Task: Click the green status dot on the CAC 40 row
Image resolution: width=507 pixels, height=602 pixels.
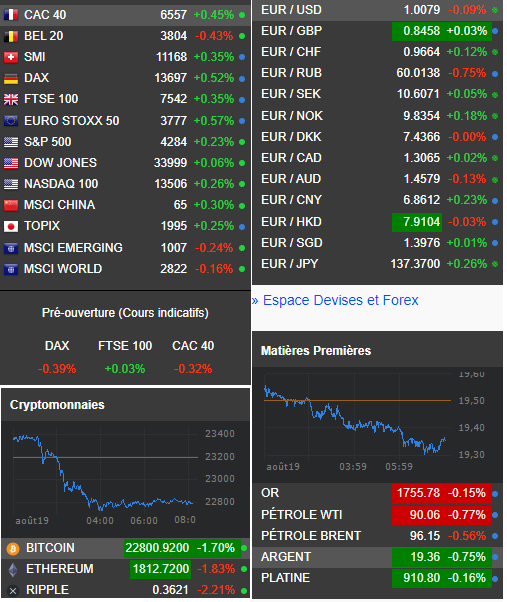Action: pyautogui.click(x=242, y=15)
